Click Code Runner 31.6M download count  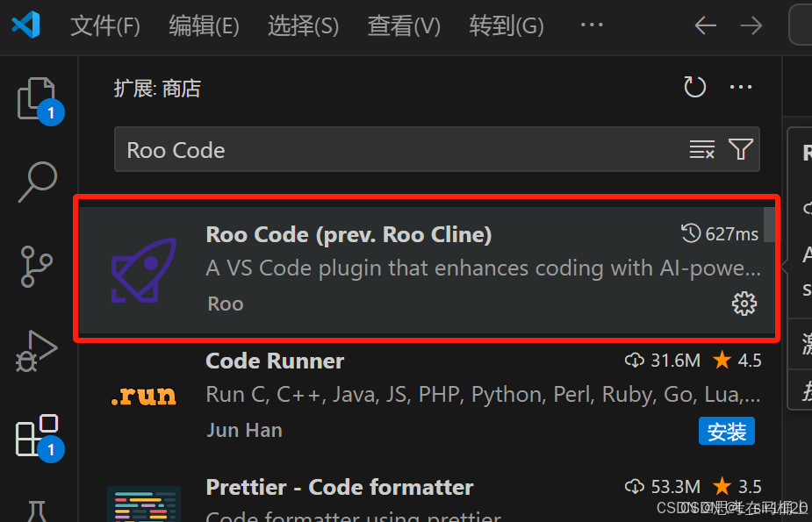pos(663,360)
